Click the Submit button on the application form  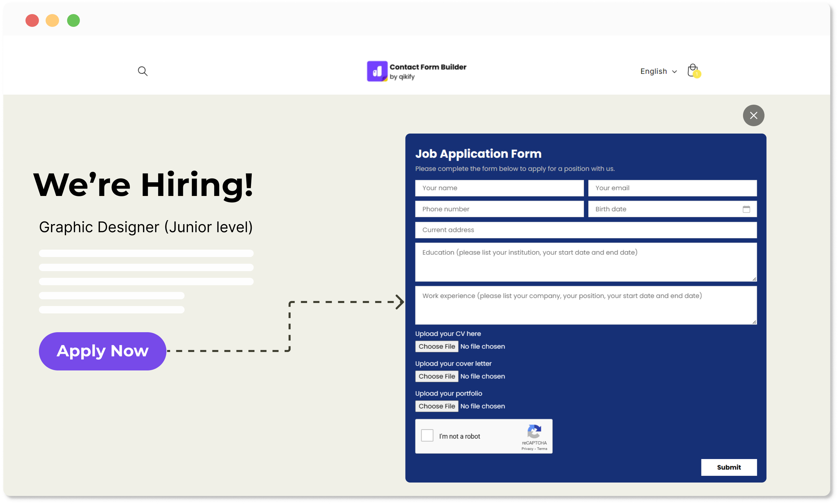coord(729,467)
